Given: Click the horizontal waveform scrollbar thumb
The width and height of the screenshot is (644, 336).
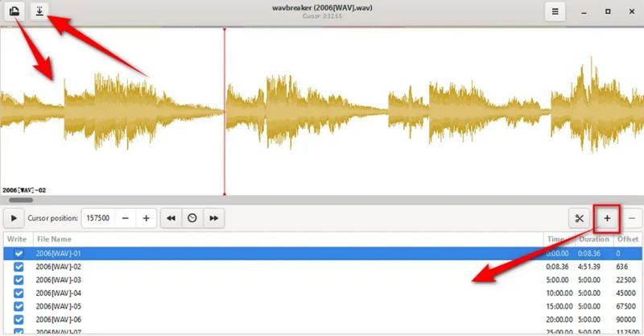Looking at the screenshot, I should point(21,201).
